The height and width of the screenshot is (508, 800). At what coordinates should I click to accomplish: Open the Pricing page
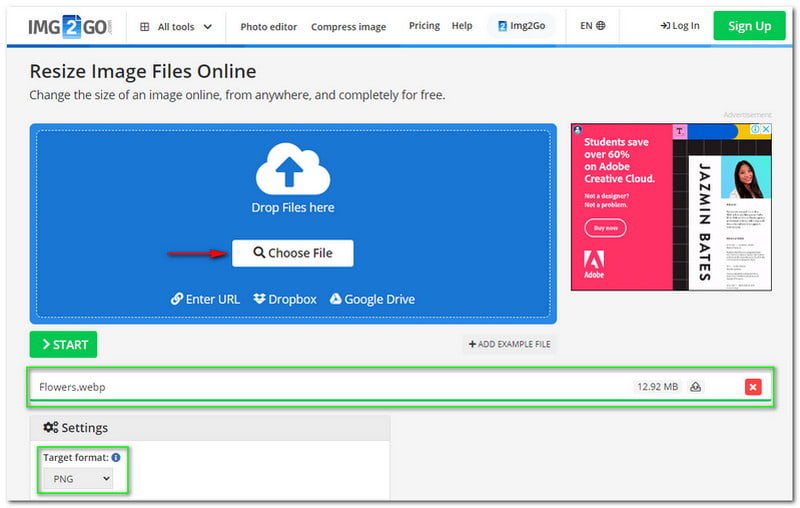coord(424,26)
